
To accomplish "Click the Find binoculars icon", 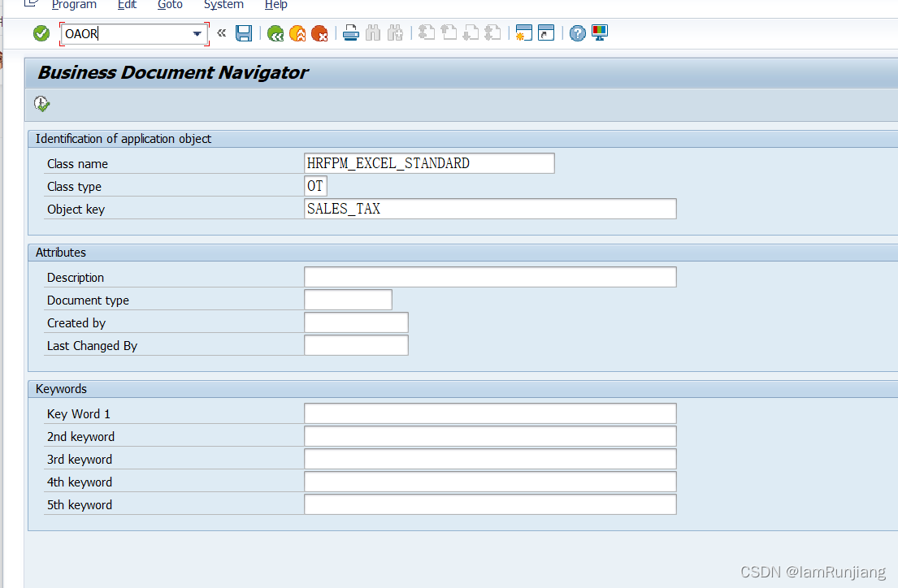I will [x=373, y=33].
